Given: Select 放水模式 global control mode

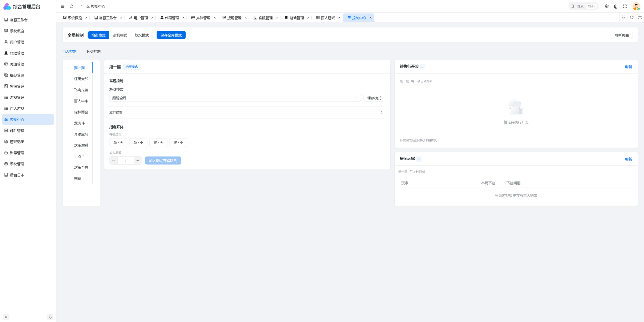Looking at the screenshot, I should pos(142,35).
